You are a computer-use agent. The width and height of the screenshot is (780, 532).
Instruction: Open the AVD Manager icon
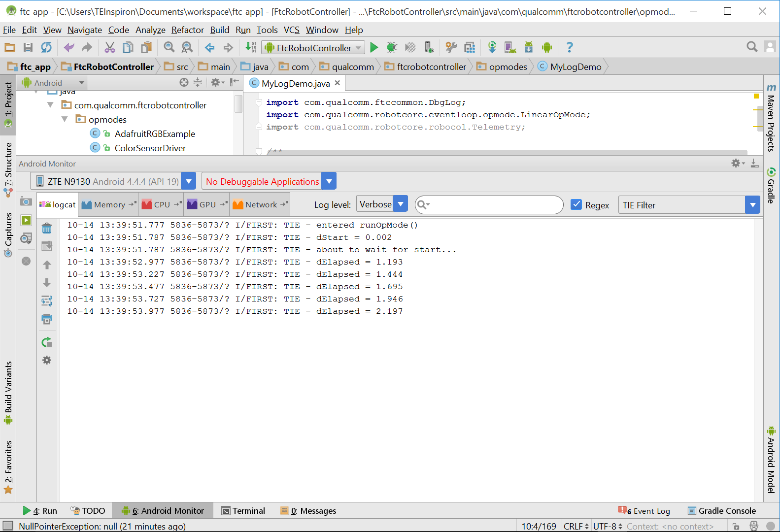(510, 47)
